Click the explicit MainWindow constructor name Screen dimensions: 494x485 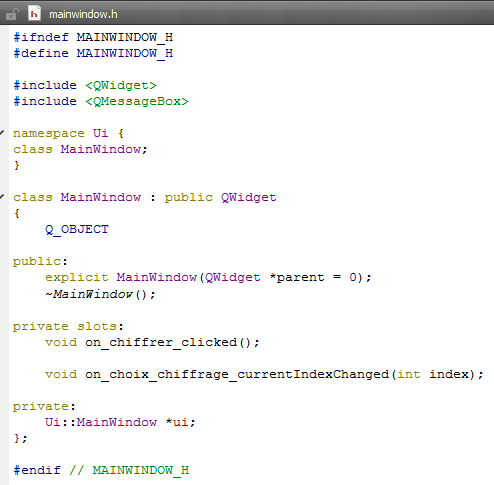pyautogui.click(x=156, y=277)
